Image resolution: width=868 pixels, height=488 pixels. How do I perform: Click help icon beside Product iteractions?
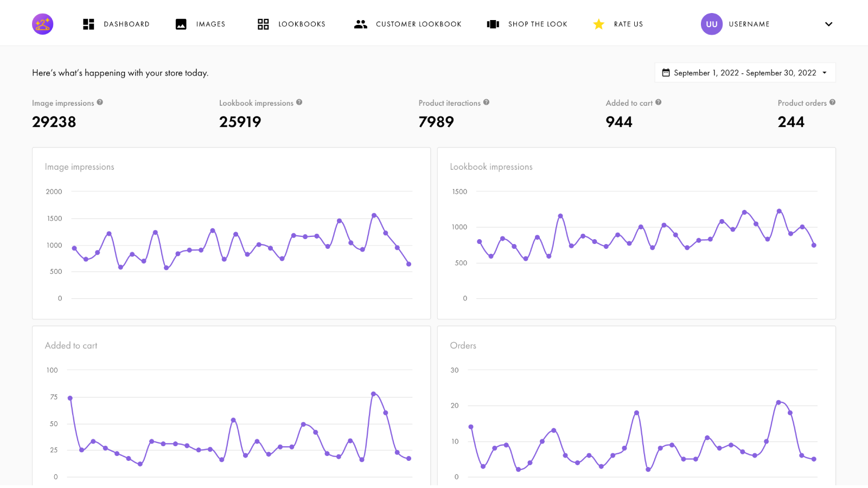pos(486,102)
